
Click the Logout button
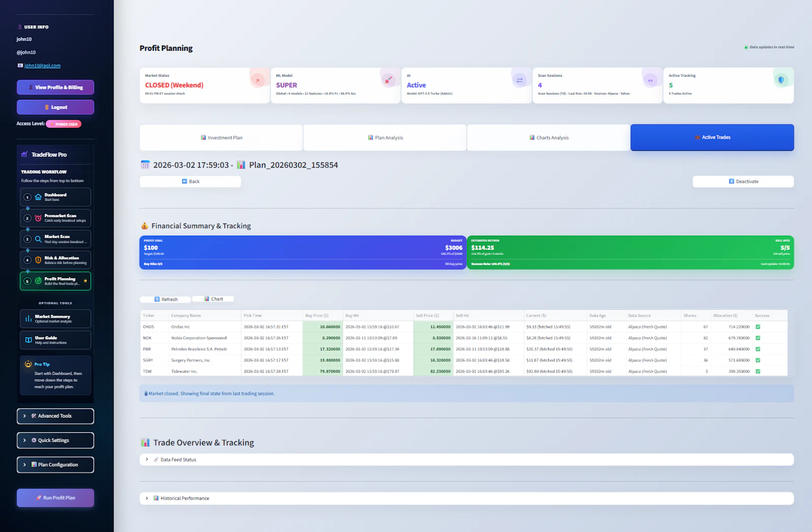point(55,107)
